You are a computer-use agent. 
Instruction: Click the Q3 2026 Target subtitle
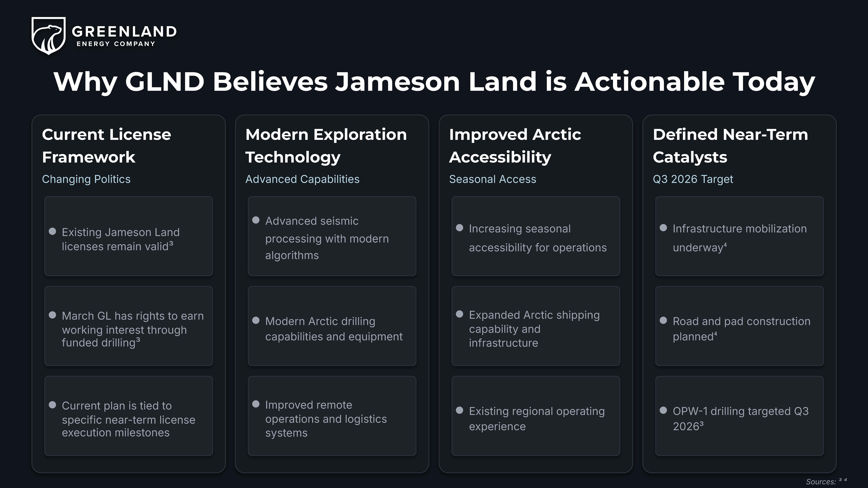point(693,179)
